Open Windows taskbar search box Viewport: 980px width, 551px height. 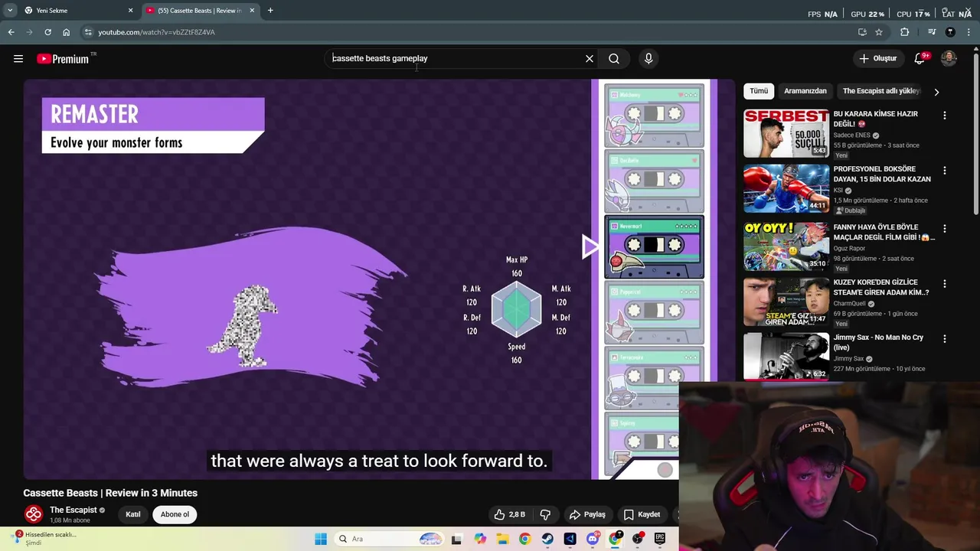[x=390, y=539]
